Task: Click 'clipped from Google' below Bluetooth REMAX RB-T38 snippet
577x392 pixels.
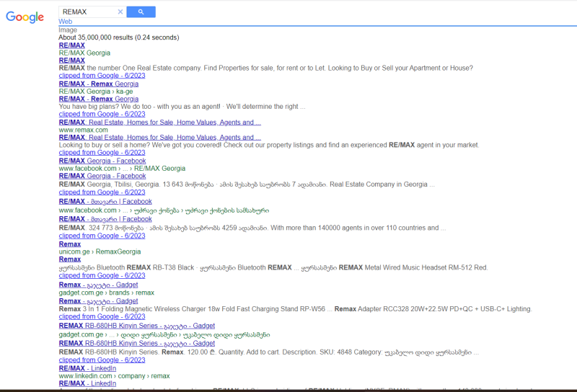Action: pos(102,275)
